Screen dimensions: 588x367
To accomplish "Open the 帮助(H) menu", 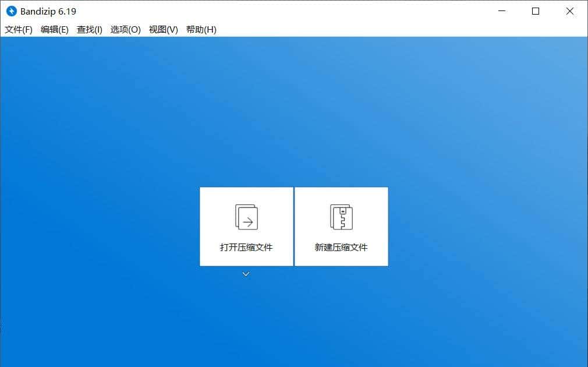I will coord(200,29).
